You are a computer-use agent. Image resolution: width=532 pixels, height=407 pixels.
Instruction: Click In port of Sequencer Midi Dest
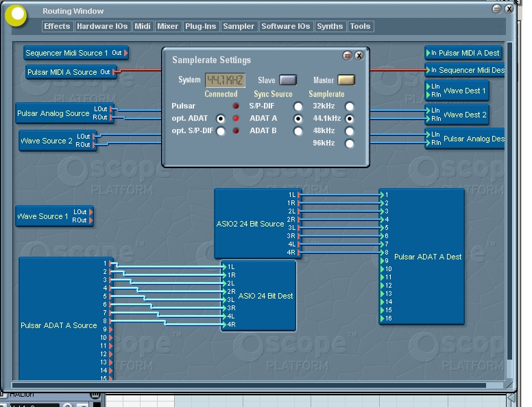click(428, 70)
